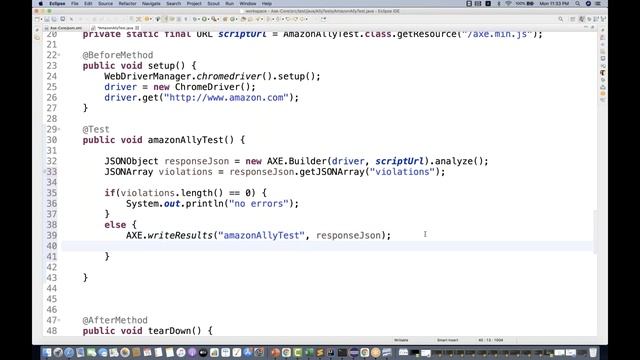Click the Smart Insert status bar entry
Viewport: 640px width, 360px height.
pyautogui.click(x=447, y=340)
